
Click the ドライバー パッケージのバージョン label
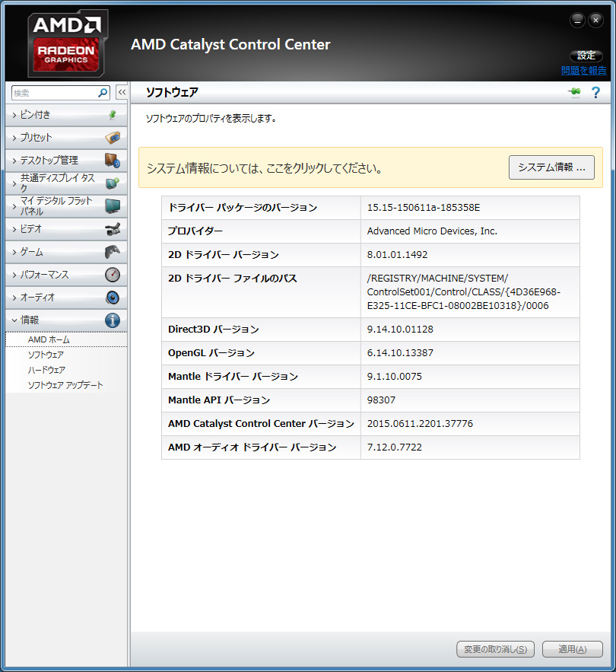click(243, 208)
